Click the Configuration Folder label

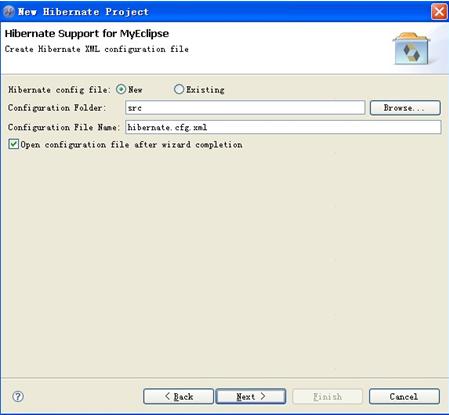pyautogui.click(x=57, y=108)
